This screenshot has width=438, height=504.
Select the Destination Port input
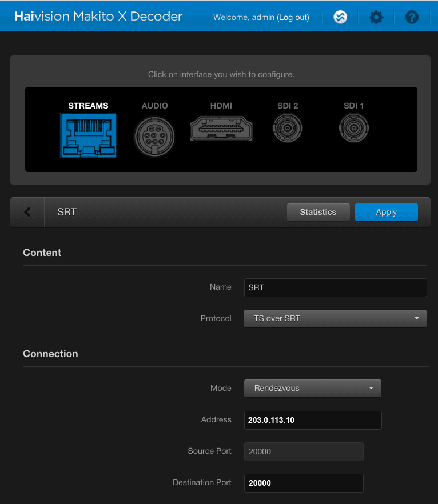(x=303, y=483)
